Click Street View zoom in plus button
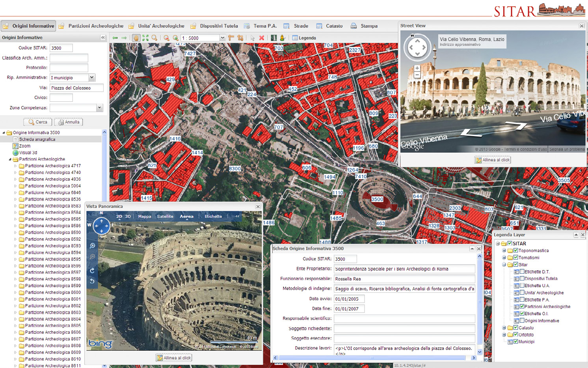 417,68
